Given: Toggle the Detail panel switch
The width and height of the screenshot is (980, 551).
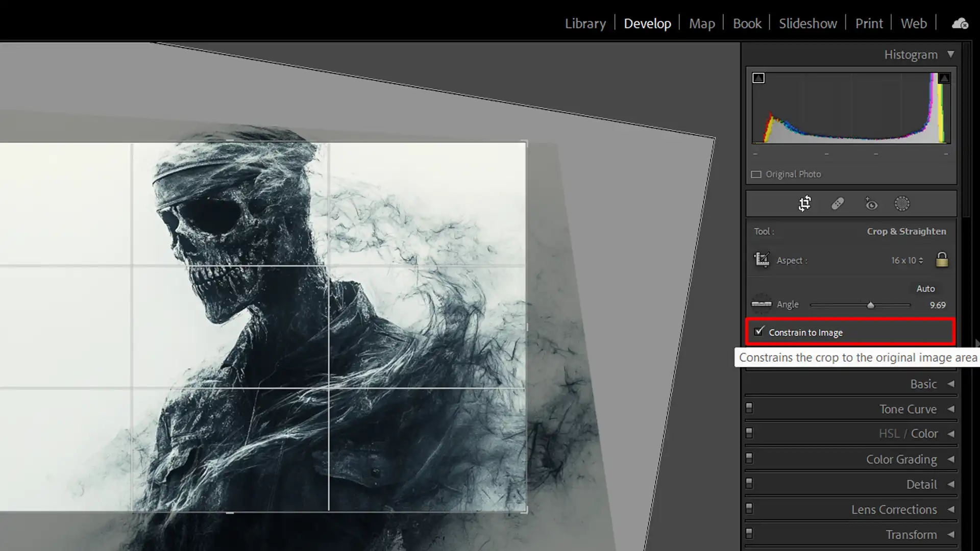Looking at the screenshot, I should point(749,483).
